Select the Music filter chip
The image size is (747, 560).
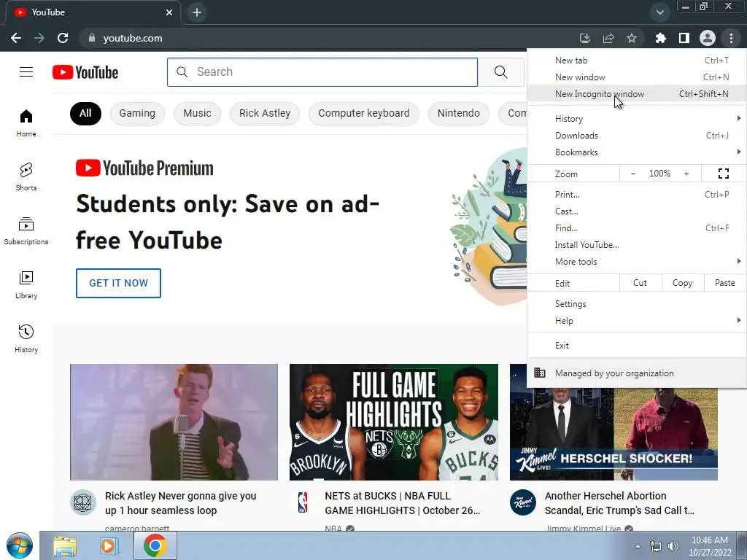(x=197, y=113)
